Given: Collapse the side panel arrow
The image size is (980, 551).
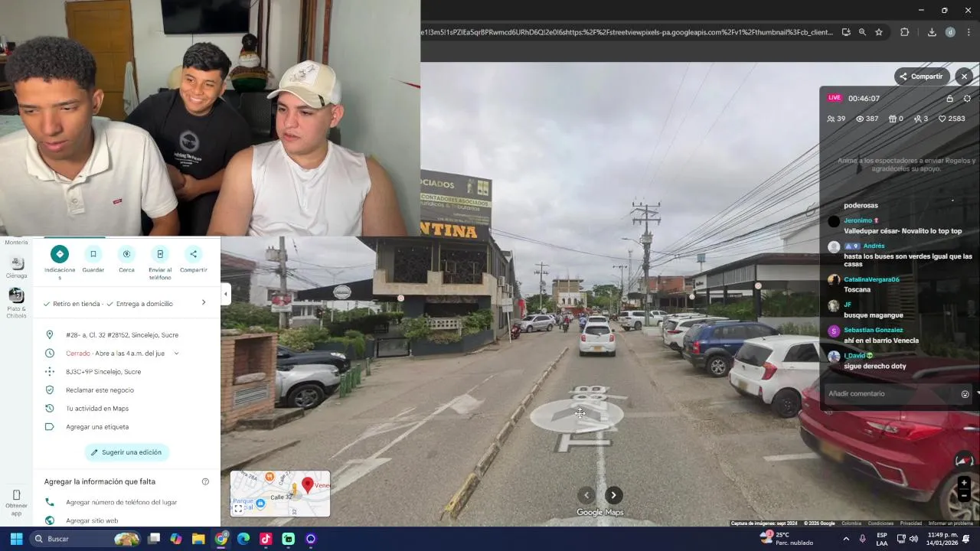Looking at the screenshot, I should click(x=225, y=294).
